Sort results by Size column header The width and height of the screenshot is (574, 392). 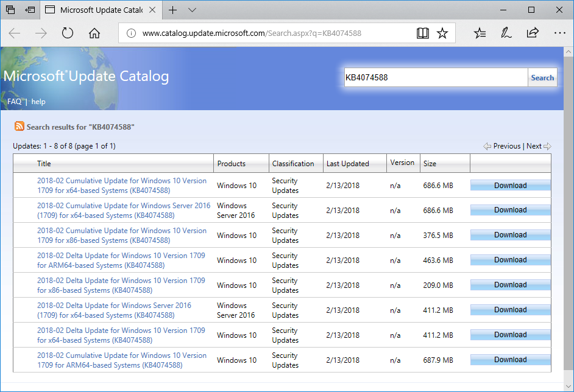click(x=430, y=164)
